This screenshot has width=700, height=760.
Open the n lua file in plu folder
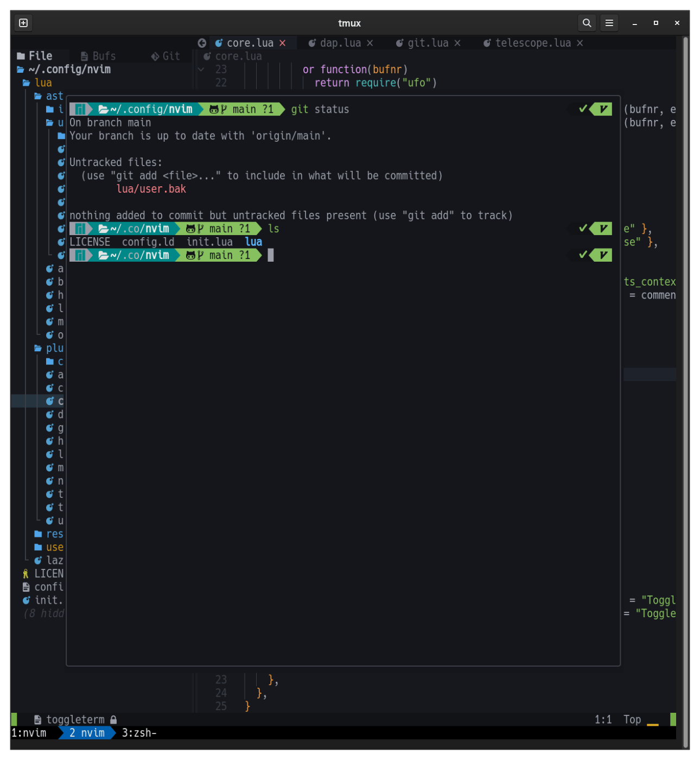pyautogui.click(x=55, y=481)
